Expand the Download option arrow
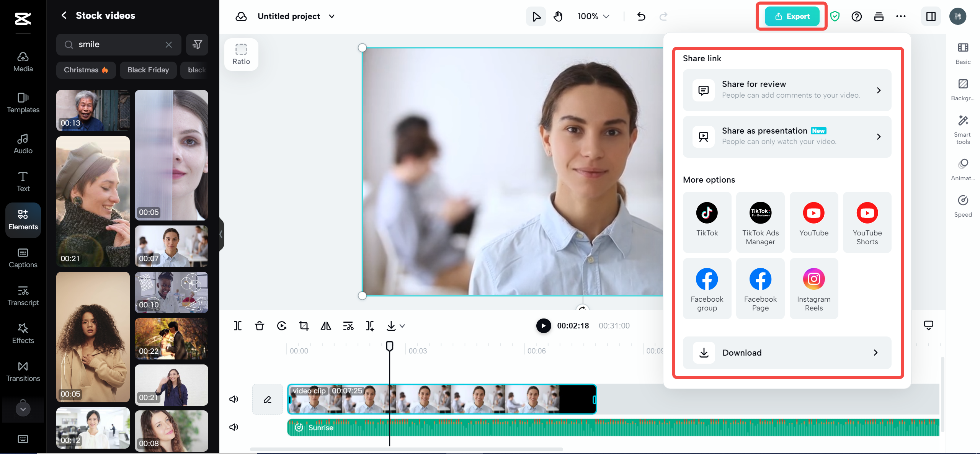980x454 pixels. click(x=875, y=353)
